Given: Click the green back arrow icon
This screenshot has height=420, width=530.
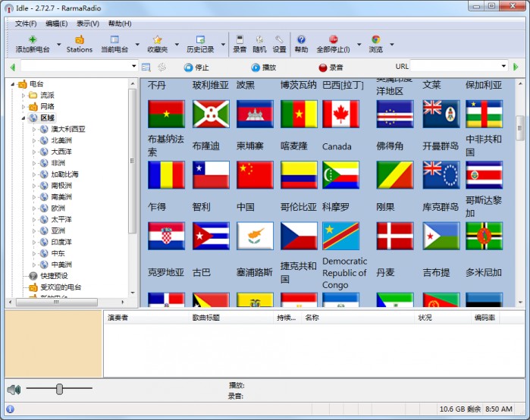Looking at the screenshot, I should coord(13,67).
